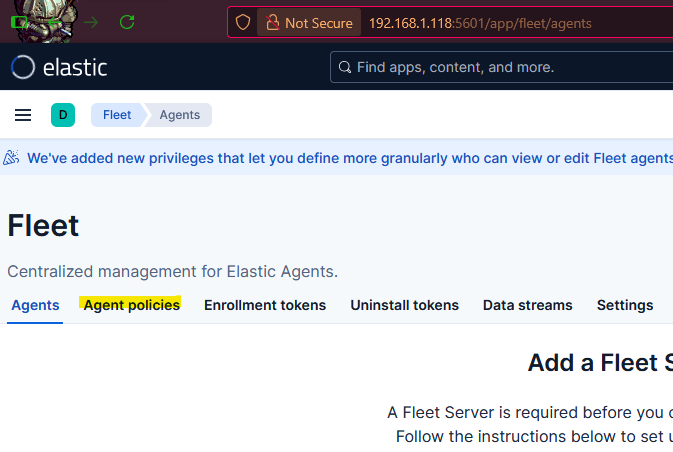Open the D space avatar
Viewport: 673px width, 452px height.
tap(63, 115)
